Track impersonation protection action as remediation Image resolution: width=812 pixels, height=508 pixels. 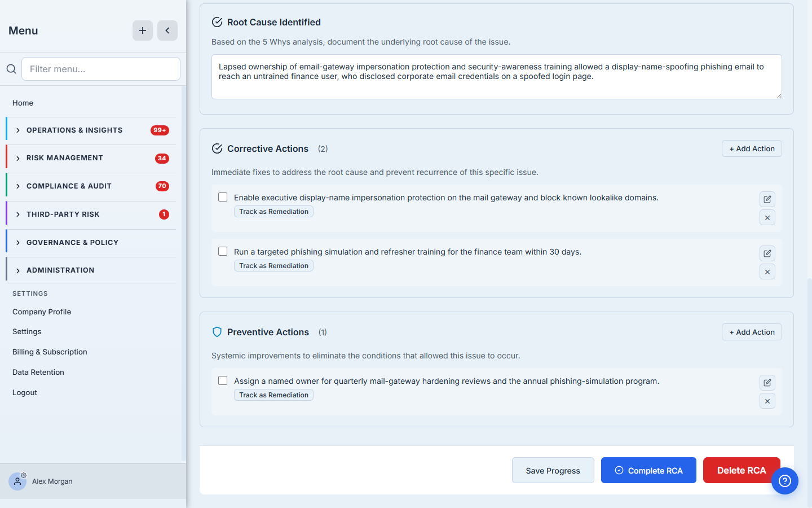point(273,212)
